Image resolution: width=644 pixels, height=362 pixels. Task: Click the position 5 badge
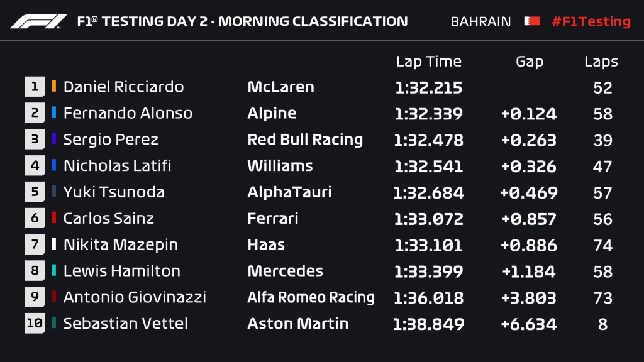coord(35,192)
